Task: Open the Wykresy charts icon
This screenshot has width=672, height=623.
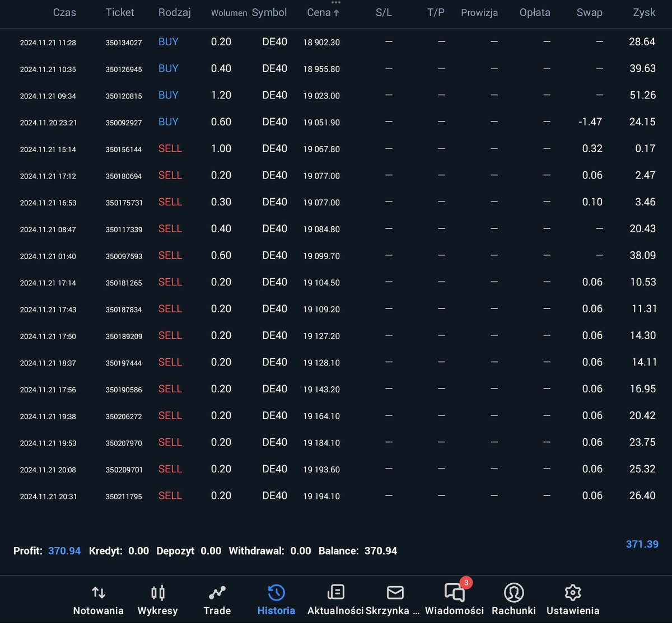Action: tap(158, 592)
